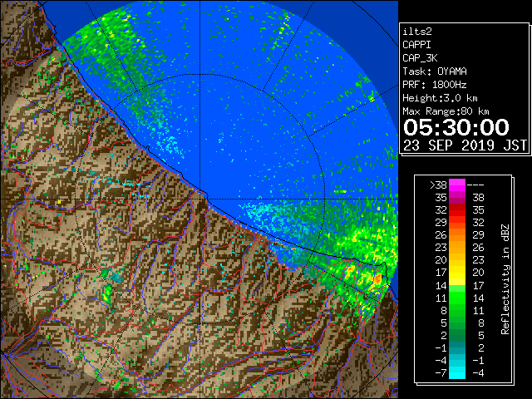Select the "Task: OYAMA" line

pos(435,71)
